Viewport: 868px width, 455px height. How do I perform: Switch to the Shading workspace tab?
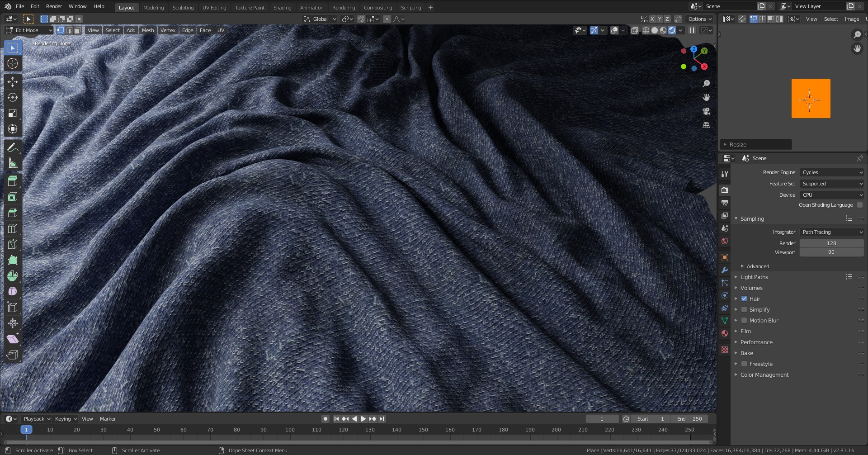[x=282, y=7]
